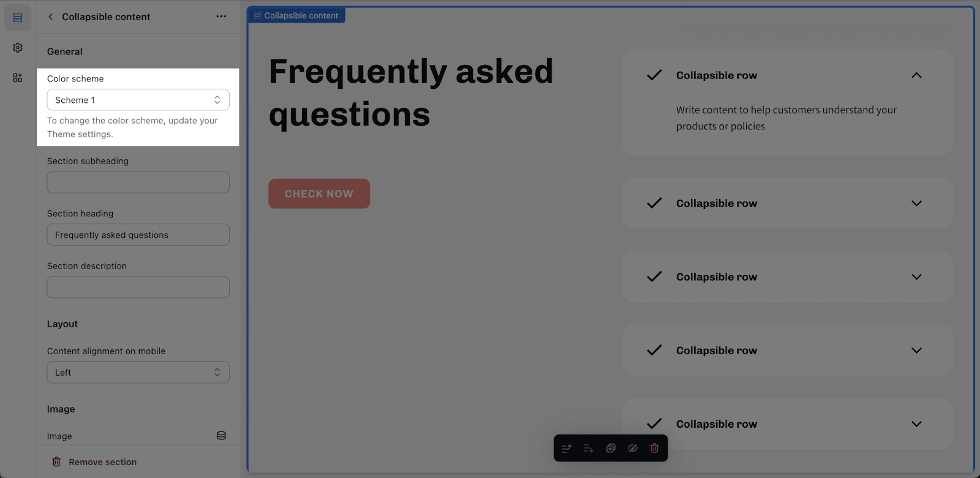Viewport: 980px width, 478px height.
Task: Hide section using the eye-slash icon
Action: 633,449
